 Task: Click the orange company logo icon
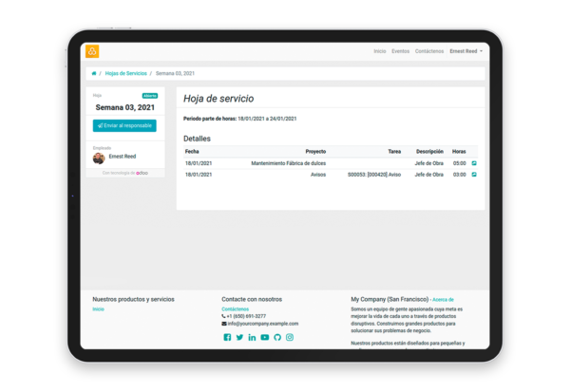click(x=92, y=51)
